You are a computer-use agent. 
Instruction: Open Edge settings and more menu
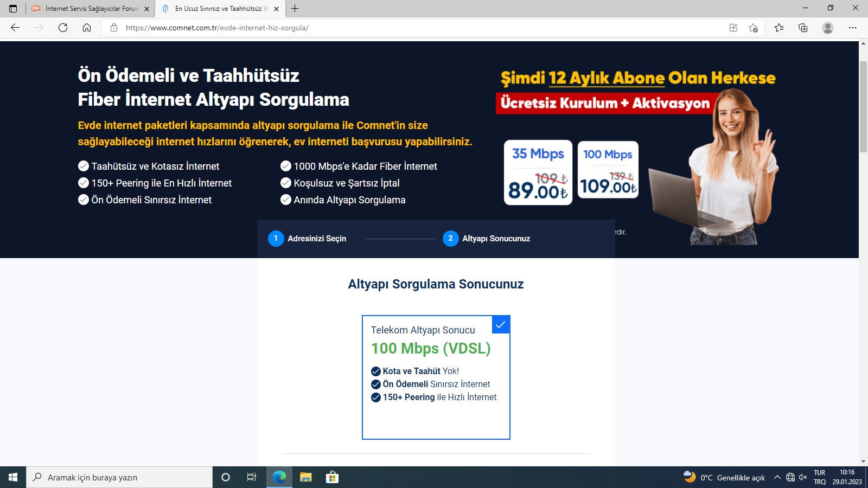[853, 28]
